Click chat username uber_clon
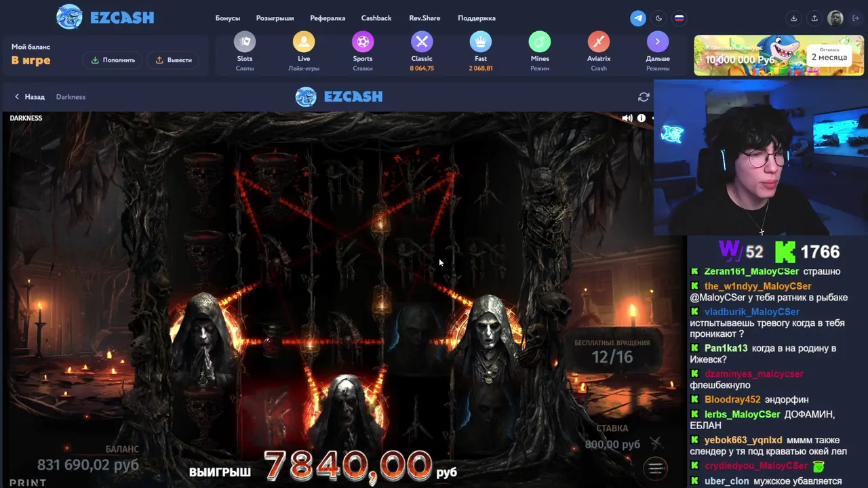Image resolution: width=868 pixels, height=488 pixels. 726,481
